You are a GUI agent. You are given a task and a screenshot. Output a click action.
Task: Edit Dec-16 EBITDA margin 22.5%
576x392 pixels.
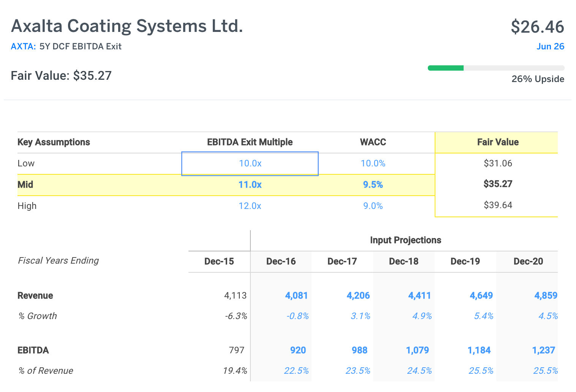point(296,371)
